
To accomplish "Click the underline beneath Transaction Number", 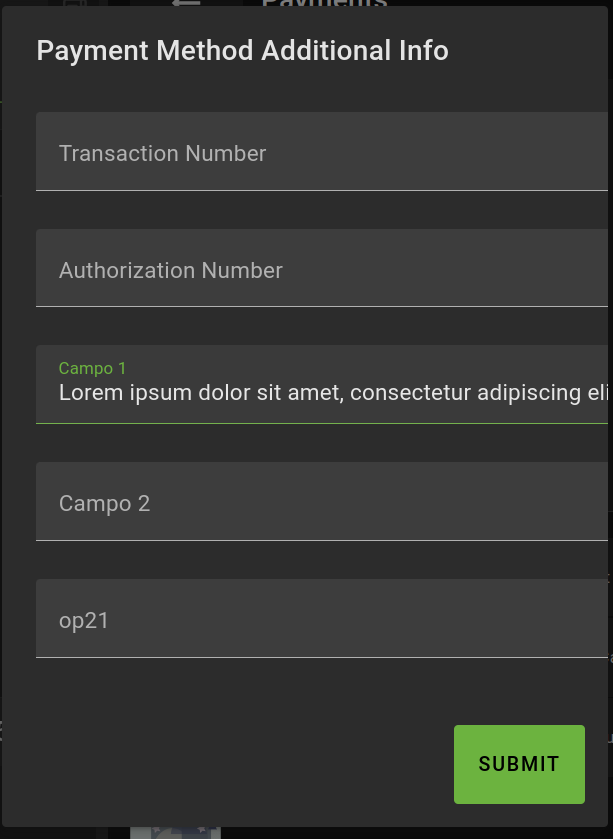I will click(320, 189).
